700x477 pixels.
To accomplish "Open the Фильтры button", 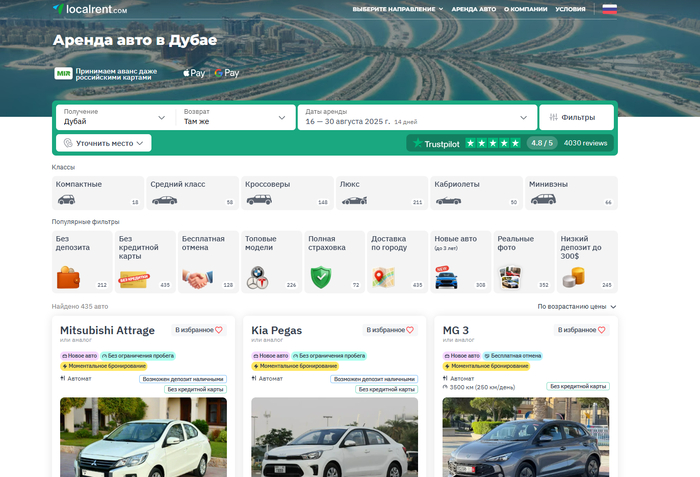I will click(576, 117).
